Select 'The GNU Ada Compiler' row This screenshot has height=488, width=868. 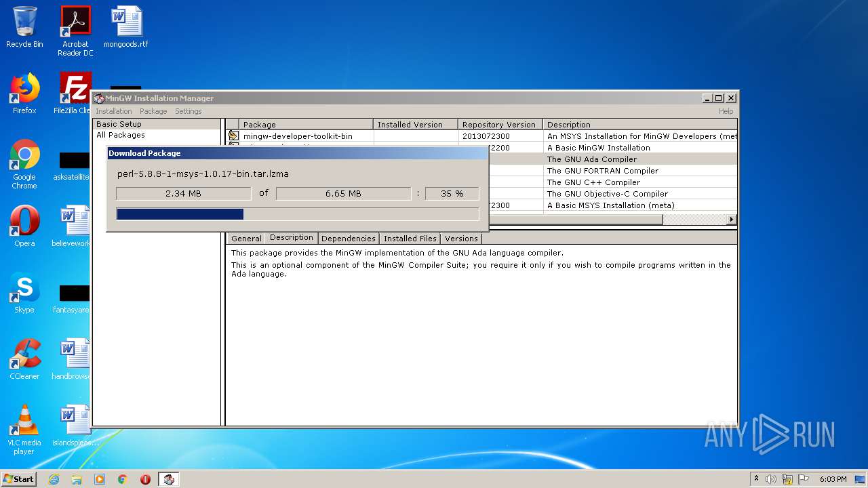pyautogui.click(x=612, y=159)
